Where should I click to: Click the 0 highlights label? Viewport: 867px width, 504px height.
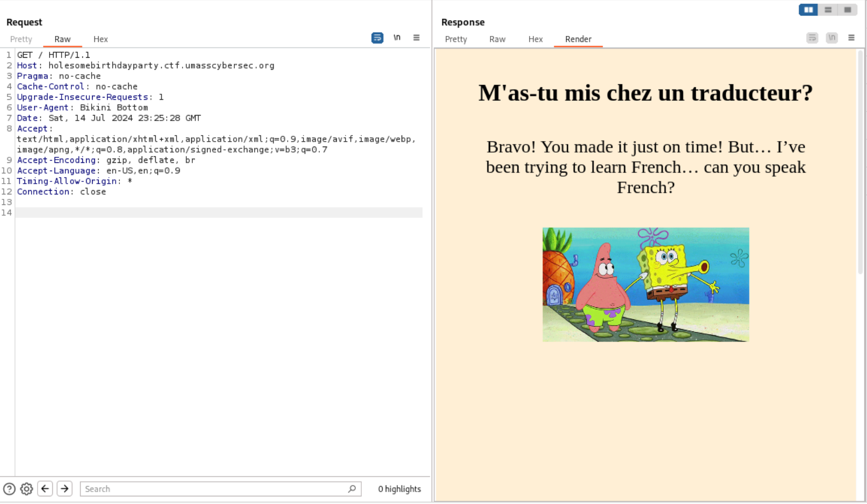tap(399, 489)
